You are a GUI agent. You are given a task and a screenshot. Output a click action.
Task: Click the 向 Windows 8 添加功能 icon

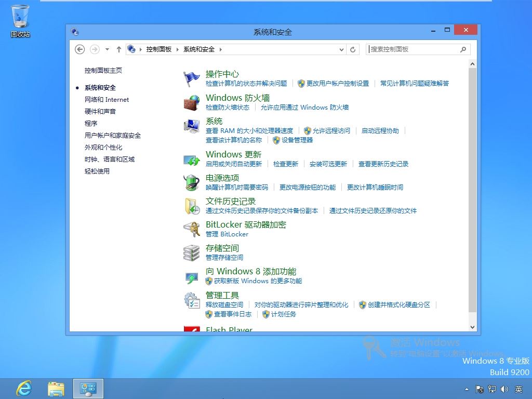point(192,278)
